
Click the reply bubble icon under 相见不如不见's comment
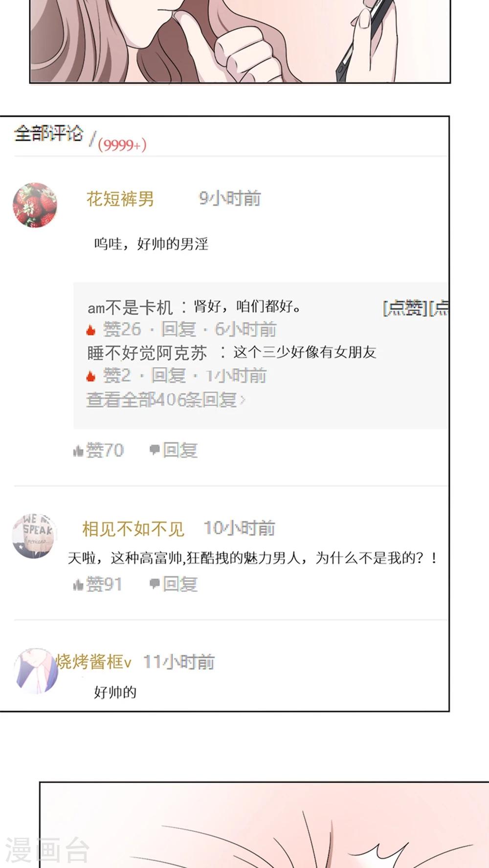[155, 583]
